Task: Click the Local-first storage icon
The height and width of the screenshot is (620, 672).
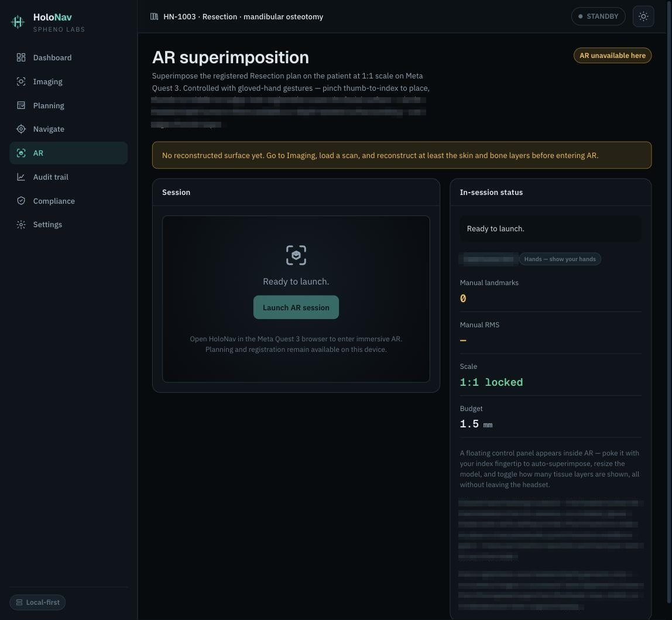Action: coord(19,602)
